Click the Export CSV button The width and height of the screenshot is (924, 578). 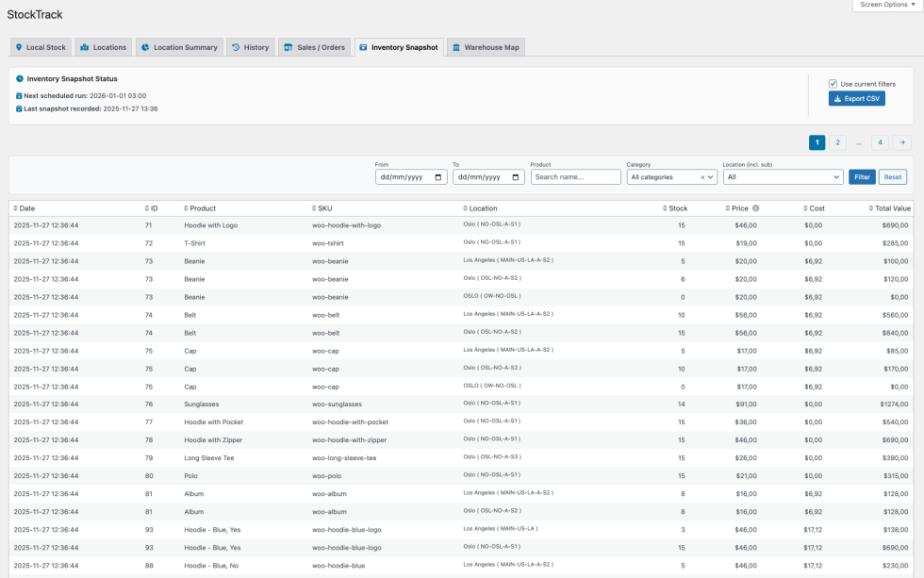(x=856, y=98)
